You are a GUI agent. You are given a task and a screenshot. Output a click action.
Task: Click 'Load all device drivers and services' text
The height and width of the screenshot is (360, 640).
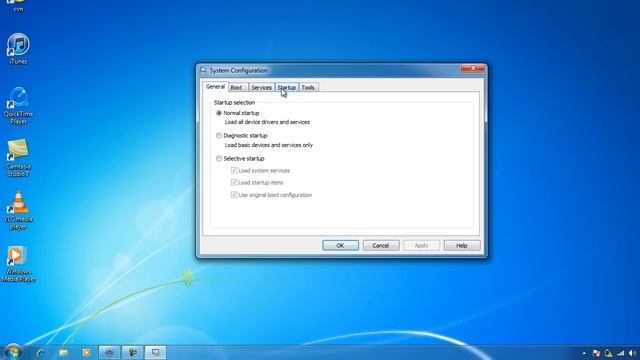tap(267, 122)
